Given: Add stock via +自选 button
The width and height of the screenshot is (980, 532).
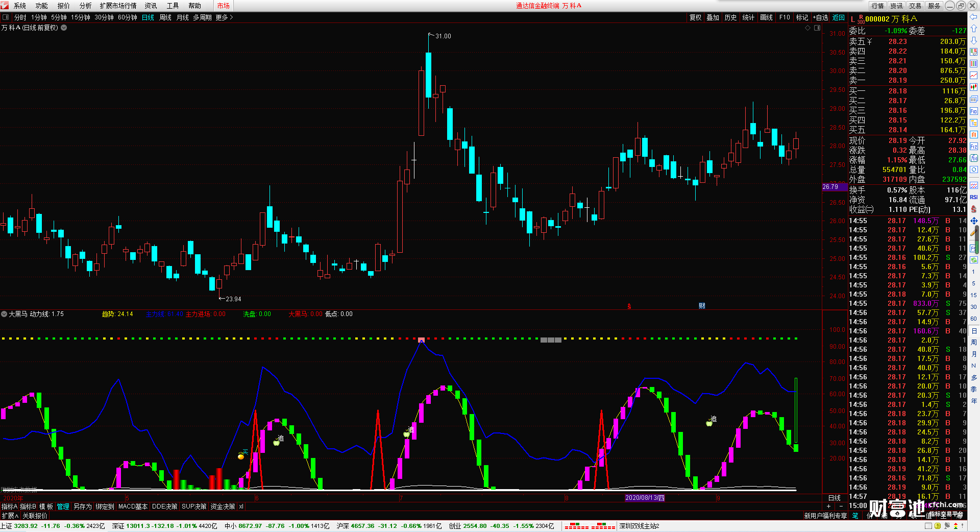Looking at the screenshot, I should (820, 17).
